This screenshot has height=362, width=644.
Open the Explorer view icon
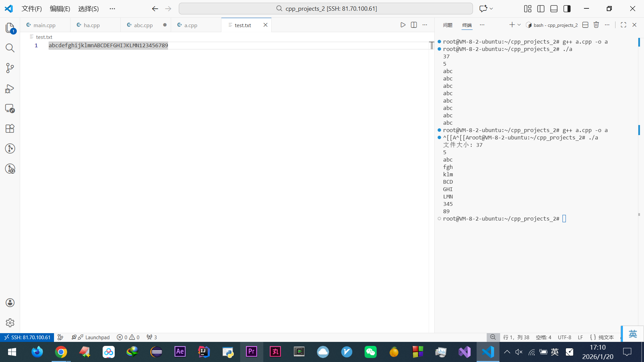10,28
